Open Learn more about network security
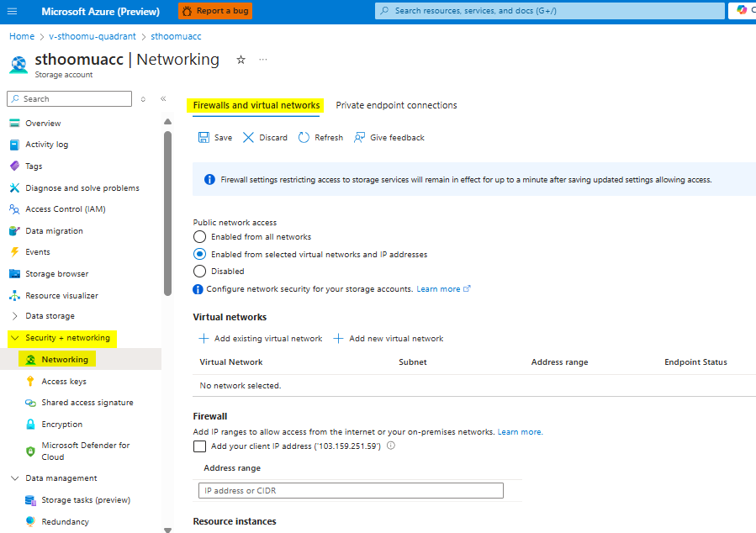Screen dimensions: 756x533 [x=443, y=289]
